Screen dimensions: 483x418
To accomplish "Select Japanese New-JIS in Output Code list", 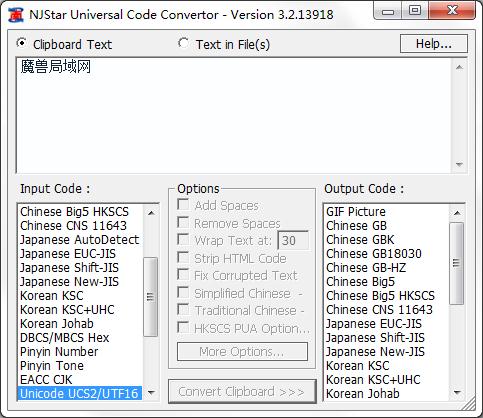I will (387, 352).
